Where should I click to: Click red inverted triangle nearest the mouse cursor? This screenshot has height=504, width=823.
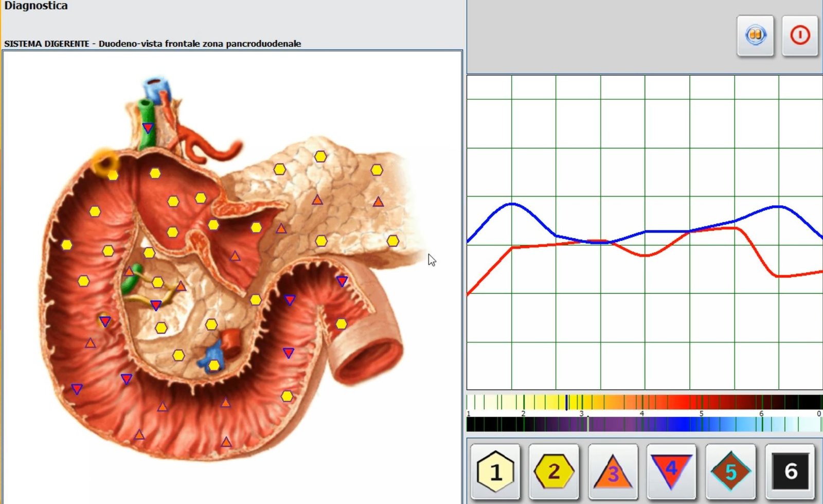point(342,281)
